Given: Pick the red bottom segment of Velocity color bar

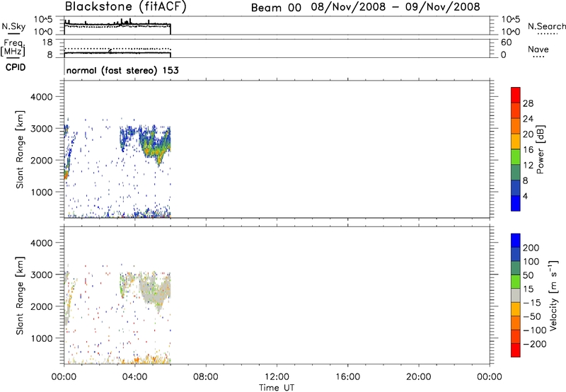Looking at the screenshot, I should [x=516, y=350].
